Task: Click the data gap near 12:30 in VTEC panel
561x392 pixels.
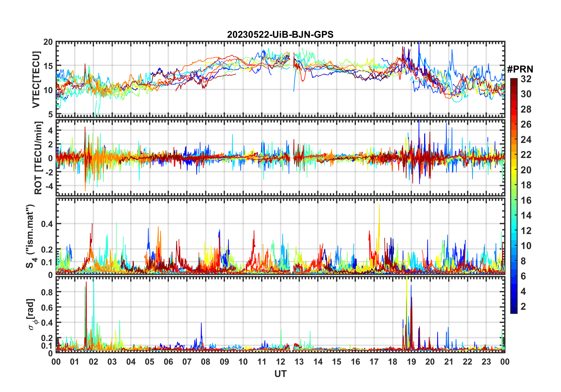Action: (x=291, y=80)
